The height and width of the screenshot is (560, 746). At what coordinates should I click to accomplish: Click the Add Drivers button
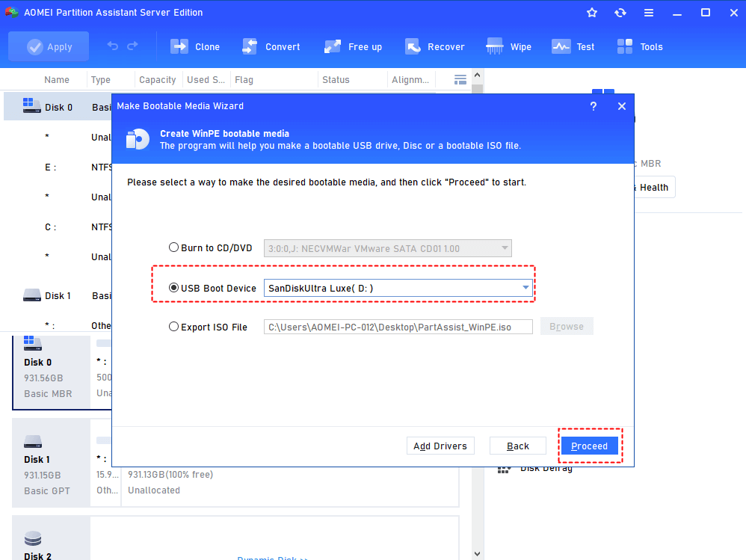440,446
